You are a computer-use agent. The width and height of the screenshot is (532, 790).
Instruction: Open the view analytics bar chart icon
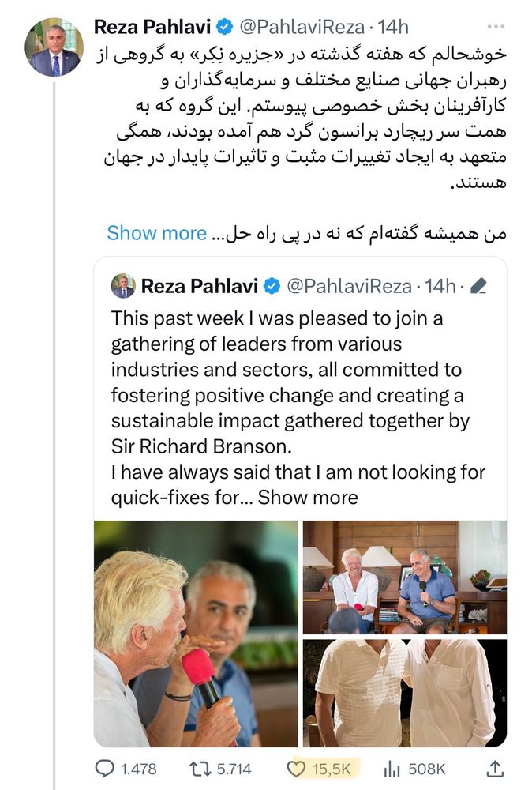392,768
